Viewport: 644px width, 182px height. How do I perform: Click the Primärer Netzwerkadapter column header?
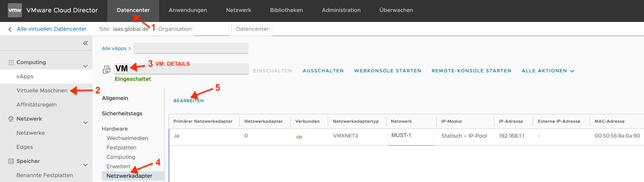click(203, 121)
